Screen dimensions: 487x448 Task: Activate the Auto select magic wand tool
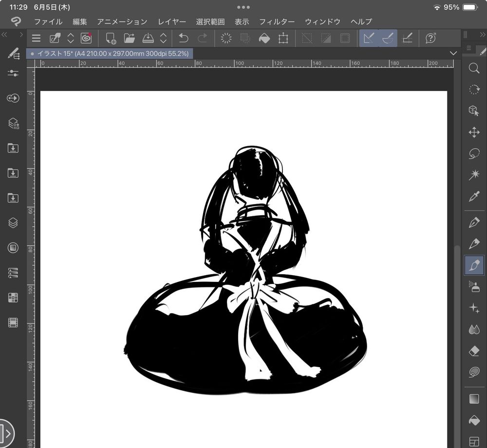(x=474, y=175)
